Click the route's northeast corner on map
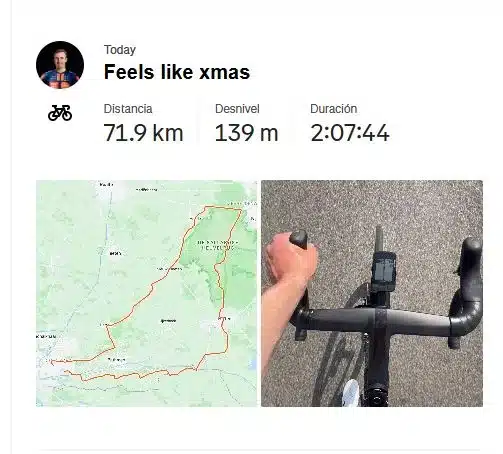The width and height of the screenshot is (503, 454). tap(241, 210)
